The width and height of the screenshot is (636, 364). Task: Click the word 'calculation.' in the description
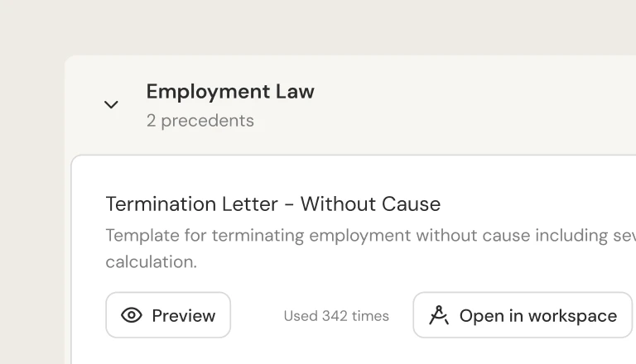(x=151, y=262)
